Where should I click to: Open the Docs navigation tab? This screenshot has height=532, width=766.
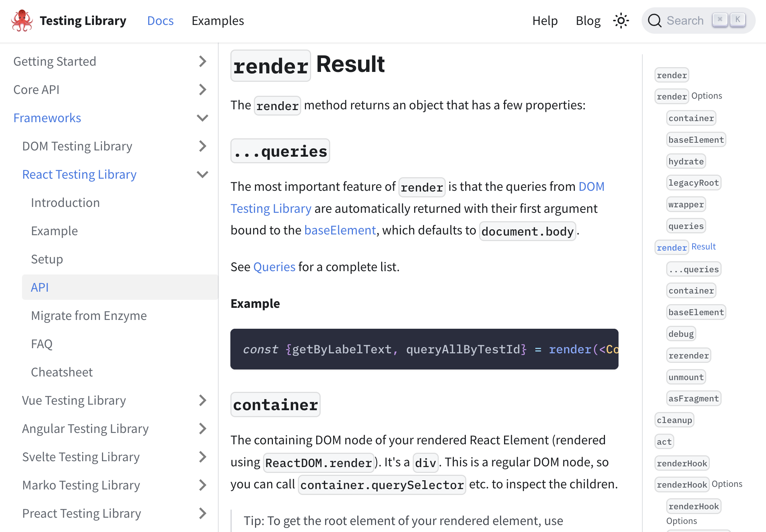(160, 21)
